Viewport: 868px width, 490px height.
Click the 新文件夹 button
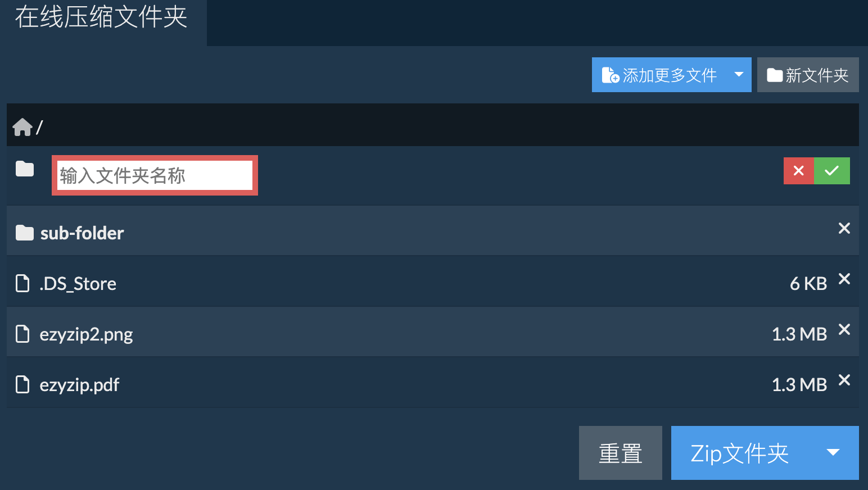[x=808, y=75]
